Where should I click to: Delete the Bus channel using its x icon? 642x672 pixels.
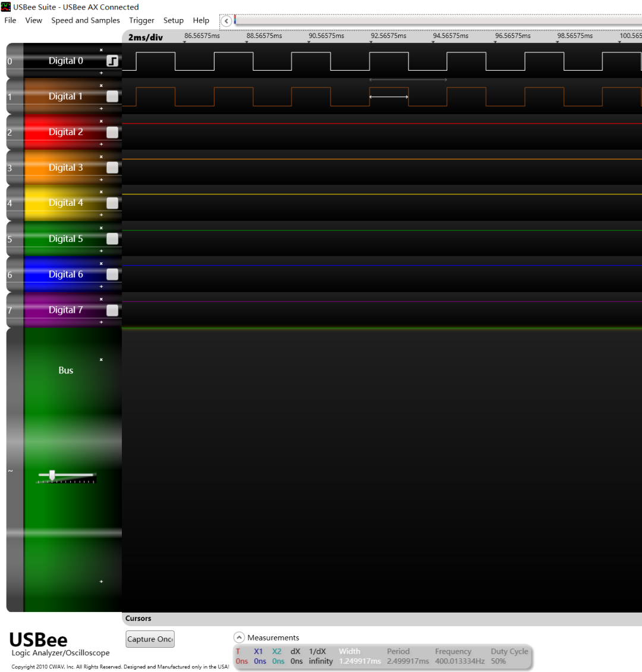tap(101, 359)
